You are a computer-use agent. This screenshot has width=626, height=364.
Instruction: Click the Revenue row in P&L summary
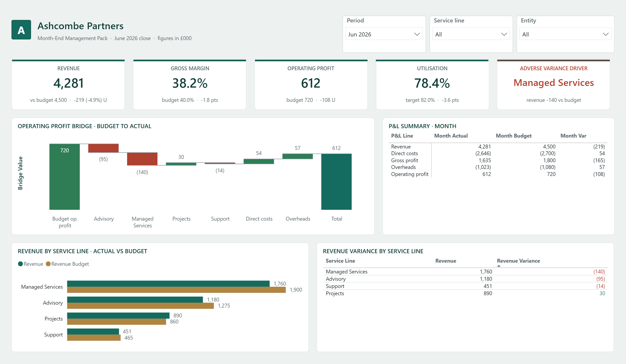click(x=498, y=147)
